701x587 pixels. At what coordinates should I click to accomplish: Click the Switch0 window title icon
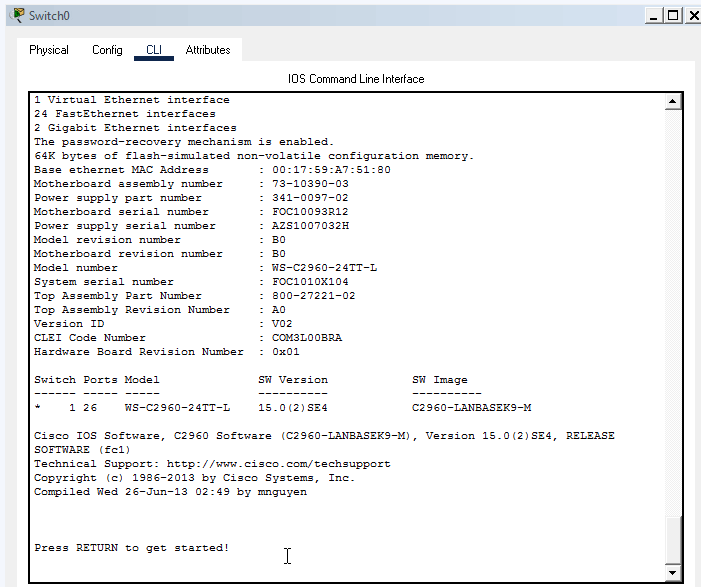coord(17,16)
